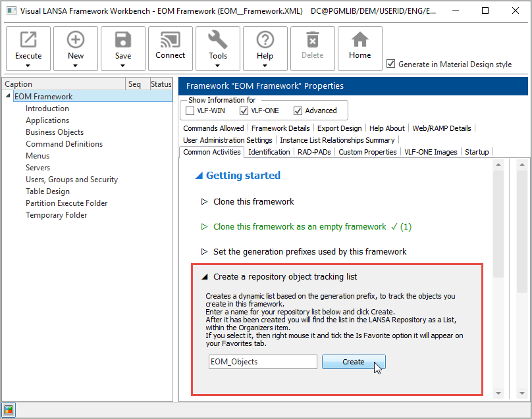Click inner scrollbar up arrow

pyautogui.click(x=498, y=164)
